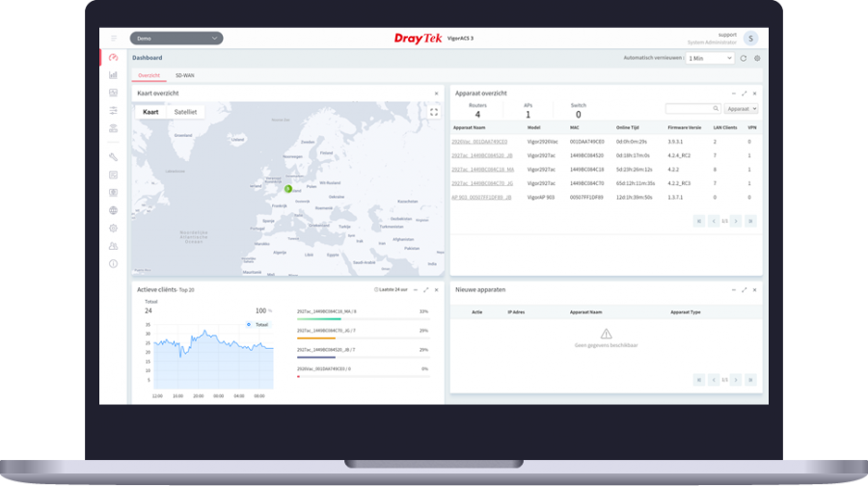The height and width of the screenshot is (486, 868).
Task: Open the monitor display icon in sidebar
Action: [x=114, y=193]
